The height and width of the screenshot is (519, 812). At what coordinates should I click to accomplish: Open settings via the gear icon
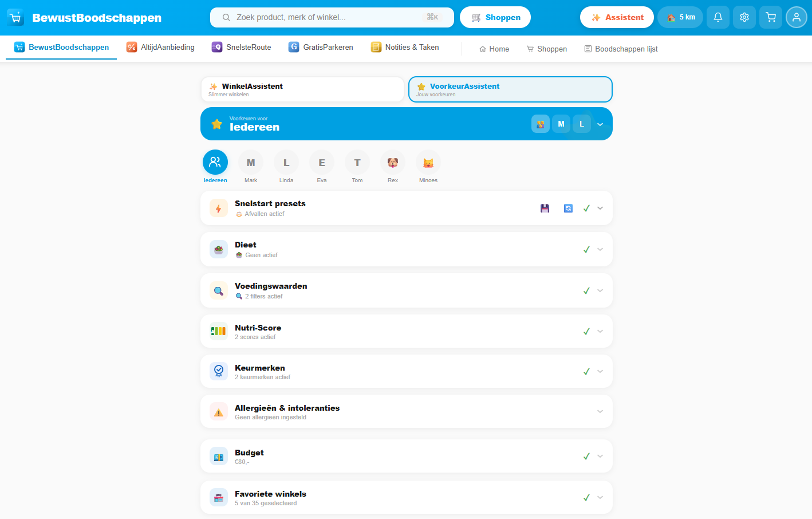(744, 17)
